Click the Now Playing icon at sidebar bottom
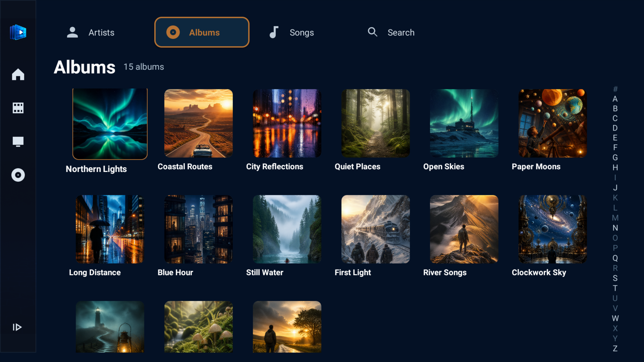This screenshot has width=644, height=362. tap(17, 327)
